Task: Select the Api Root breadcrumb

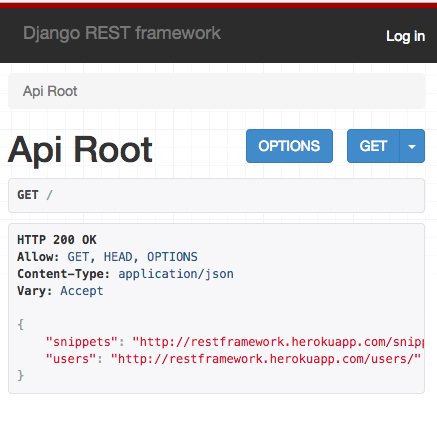Action: point(50,91)
